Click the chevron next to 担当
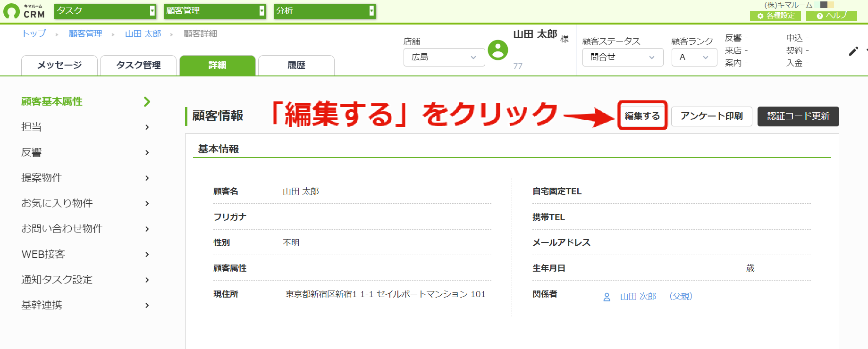Image resolution: width=868 pixels, height=349 pixels. click(x=147, y=127)
